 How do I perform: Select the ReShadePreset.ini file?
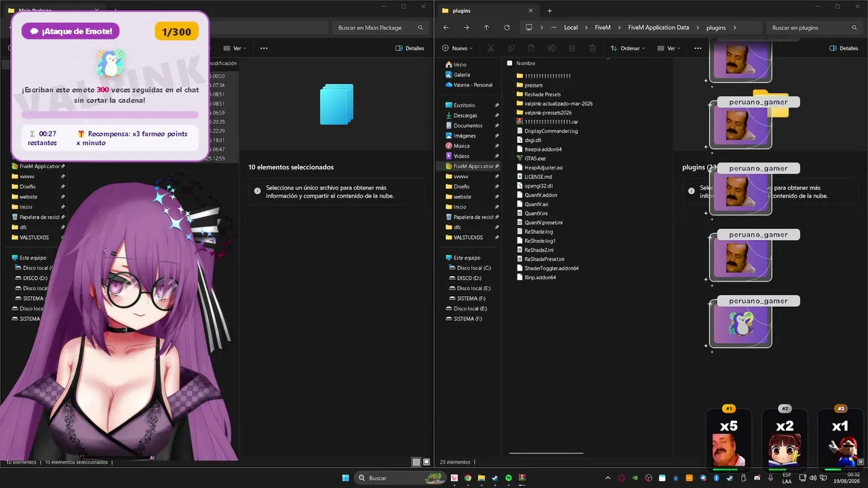(x=540, y=259)
